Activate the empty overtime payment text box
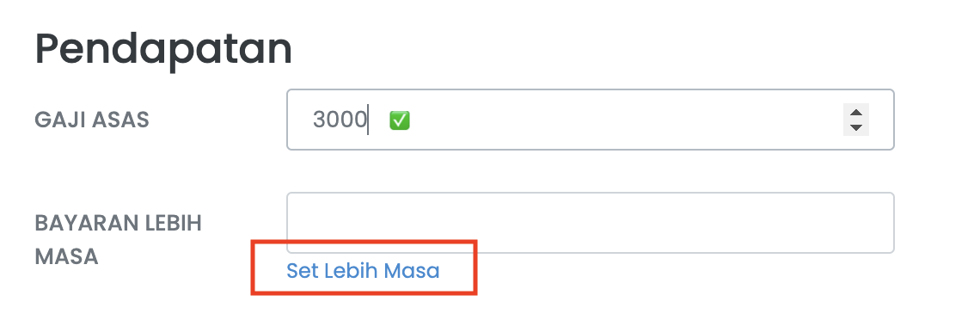Viewport: 980px width, 320px height. tap(591, 223)
